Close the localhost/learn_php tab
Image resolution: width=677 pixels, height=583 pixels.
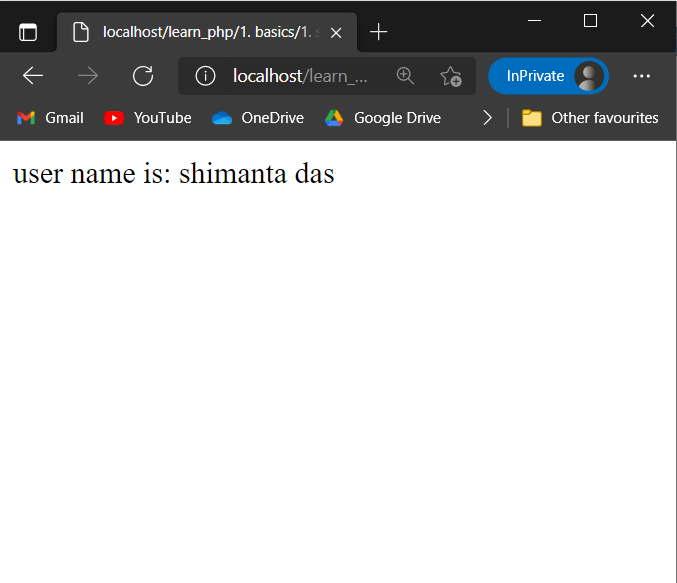pos(336,32)
